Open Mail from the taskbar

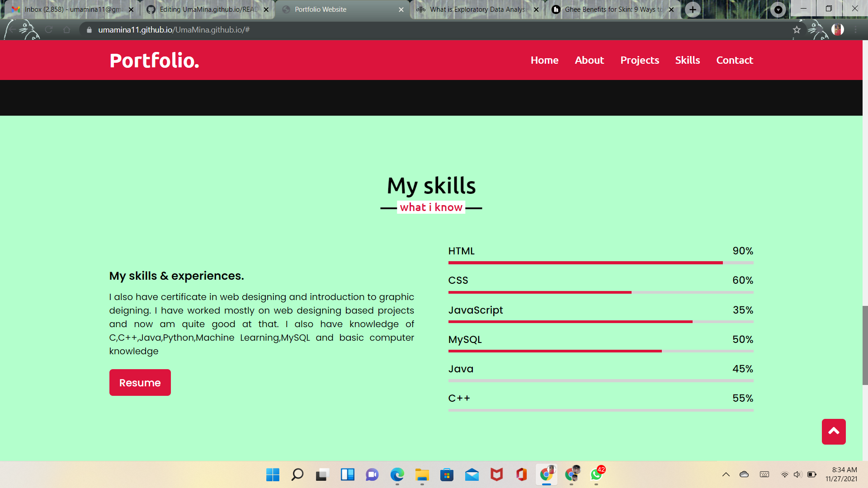(x=472, y=475)
